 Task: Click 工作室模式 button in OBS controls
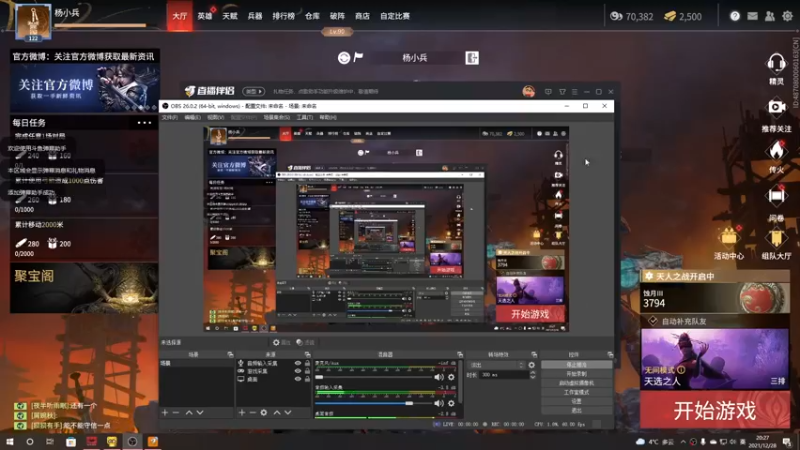click(x=577, y=392)
